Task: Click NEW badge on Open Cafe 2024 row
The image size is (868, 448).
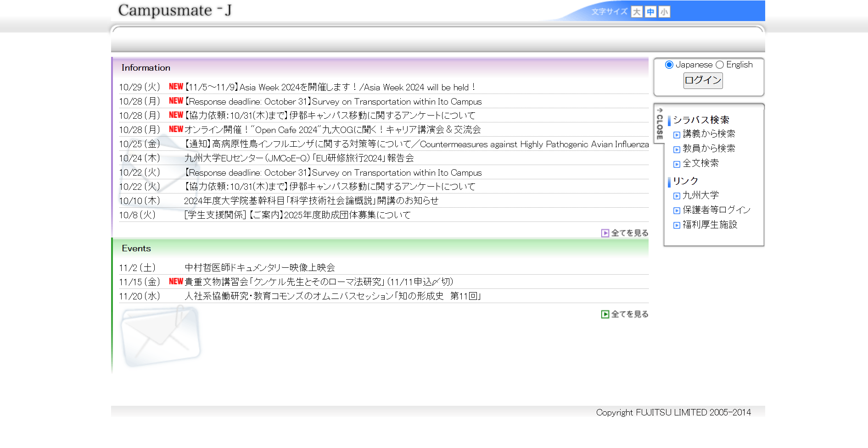Action: (x=176, y=129)
